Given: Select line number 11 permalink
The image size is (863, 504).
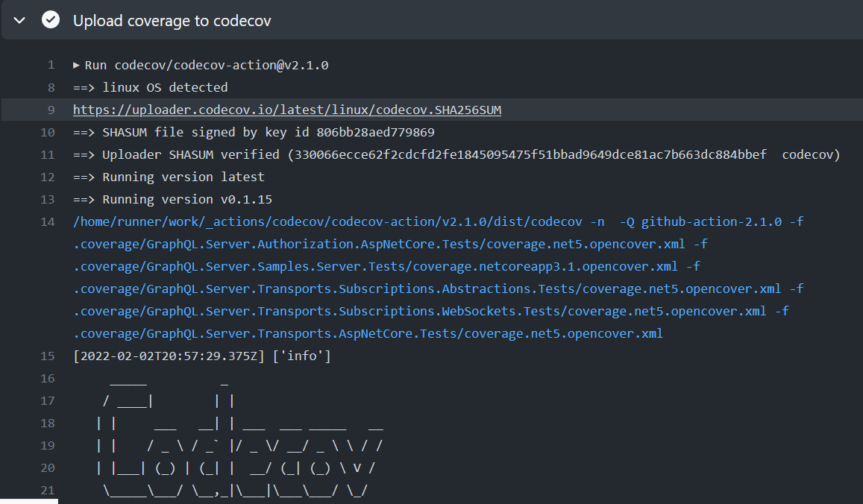Looking at the screenshot, I should click(48, 155).
